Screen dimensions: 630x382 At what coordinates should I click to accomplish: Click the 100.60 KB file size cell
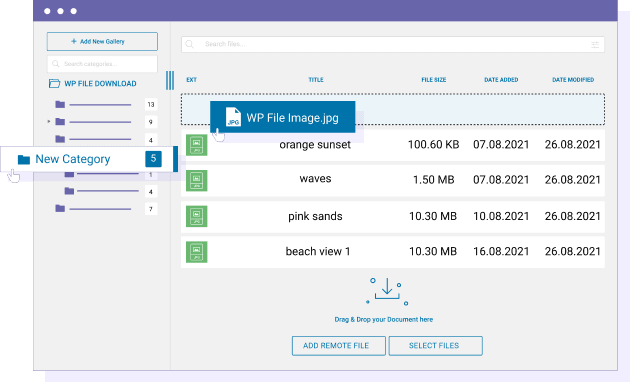(x=434, y=145)
